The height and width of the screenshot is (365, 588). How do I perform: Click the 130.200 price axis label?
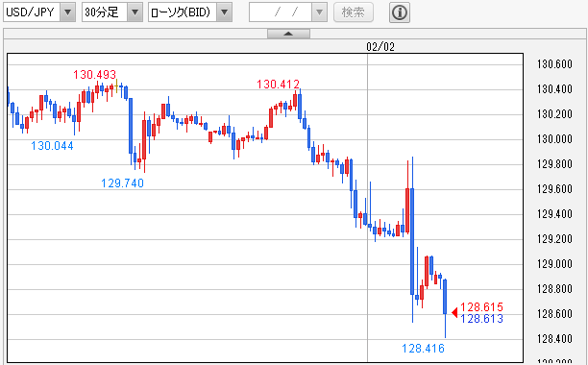pyautogui.click(x=554, y=114)
